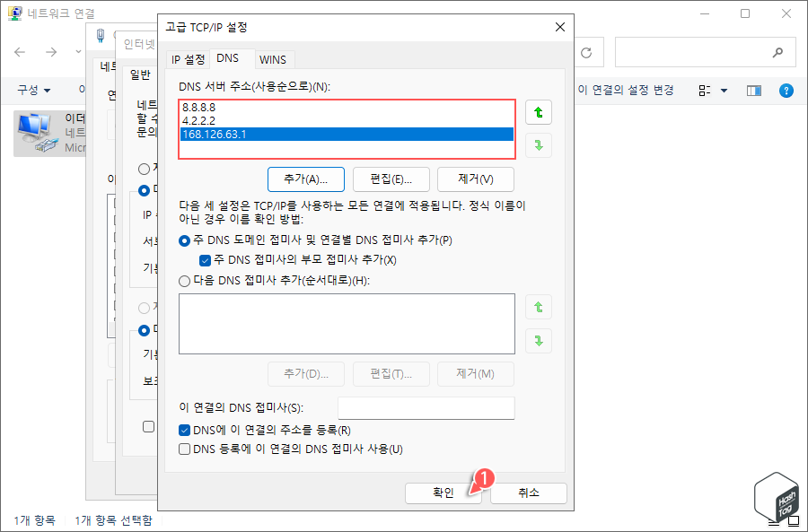Click the 이 연결의 DNS 접미사 input field

point(426,408)
